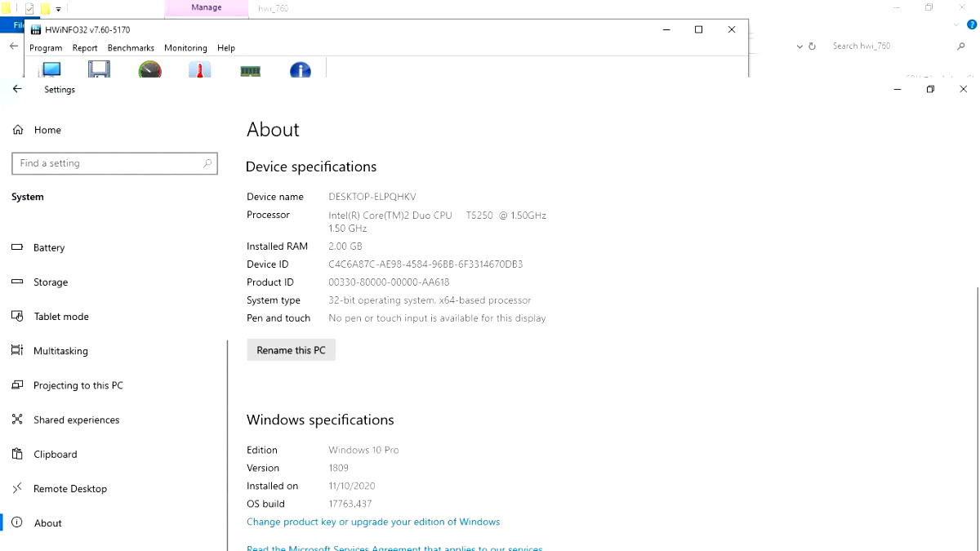
Task: Open Change product key or upgrade link
Action: (373, 522)
